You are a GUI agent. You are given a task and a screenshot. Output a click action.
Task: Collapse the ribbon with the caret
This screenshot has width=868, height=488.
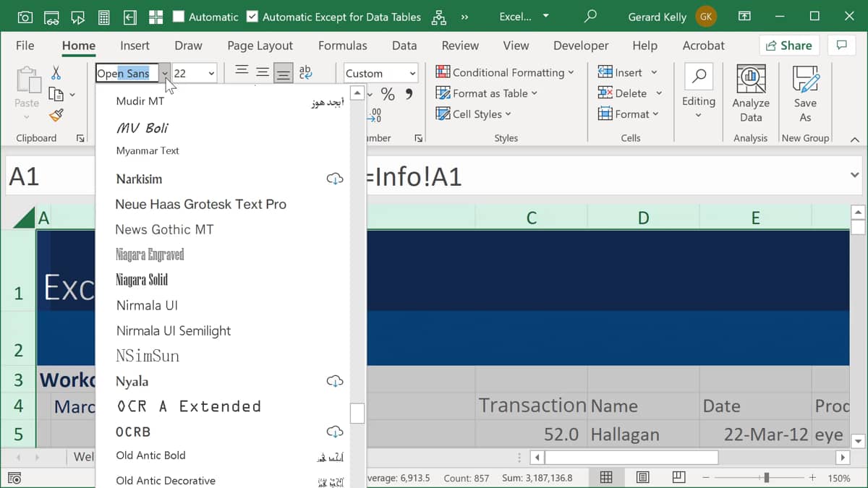pos(854,139)
